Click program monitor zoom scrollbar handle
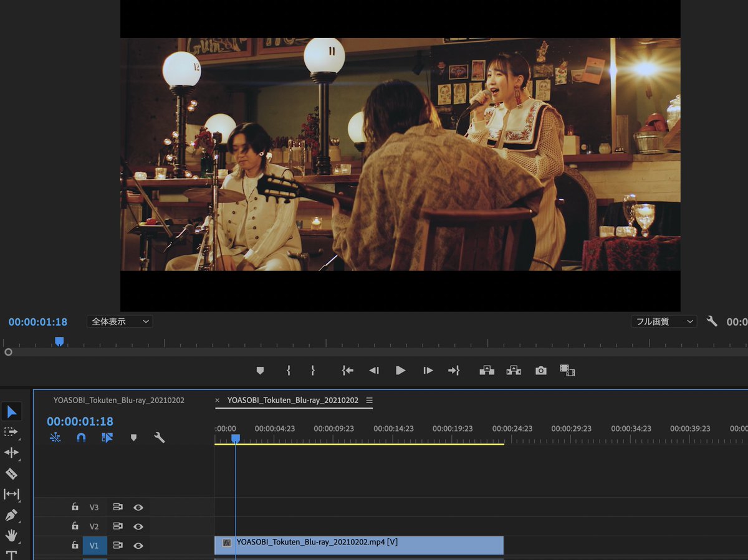 point(8,352)
